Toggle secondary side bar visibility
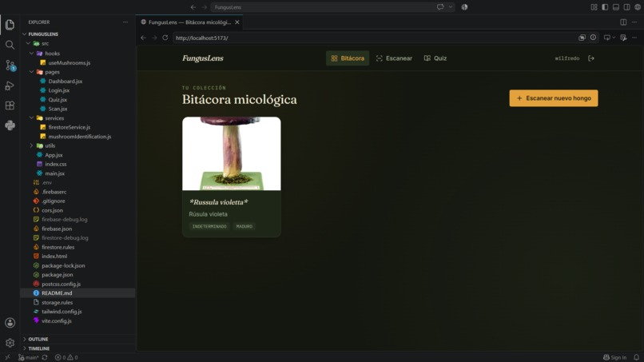 626,7
